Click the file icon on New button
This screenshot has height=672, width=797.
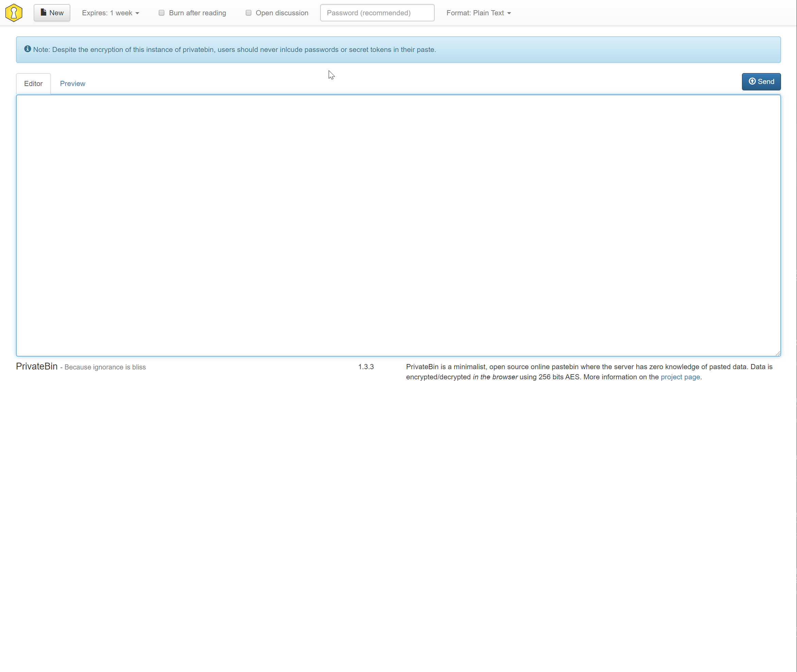(44, 13)
